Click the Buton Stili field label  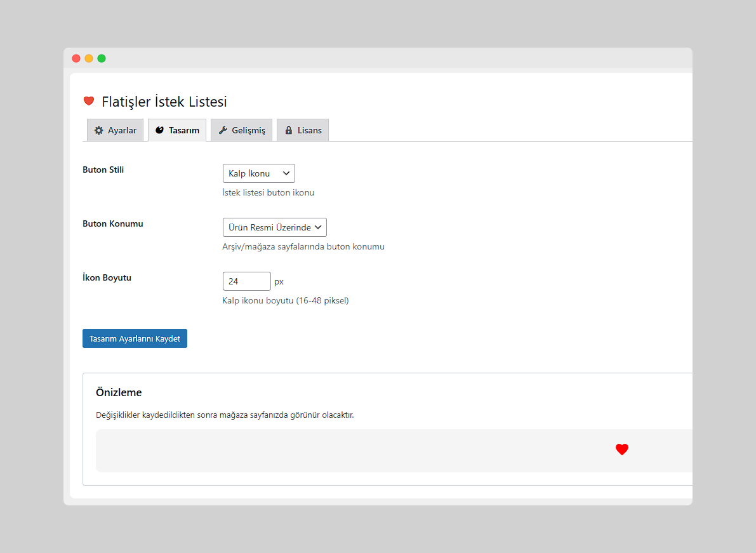tap(103, 170)
